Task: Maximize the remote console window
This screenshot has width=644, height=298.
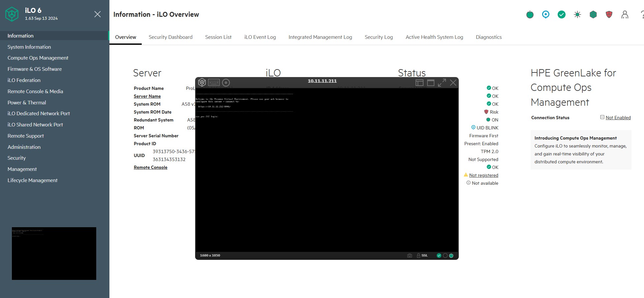Action: click(x=431, y=83)
